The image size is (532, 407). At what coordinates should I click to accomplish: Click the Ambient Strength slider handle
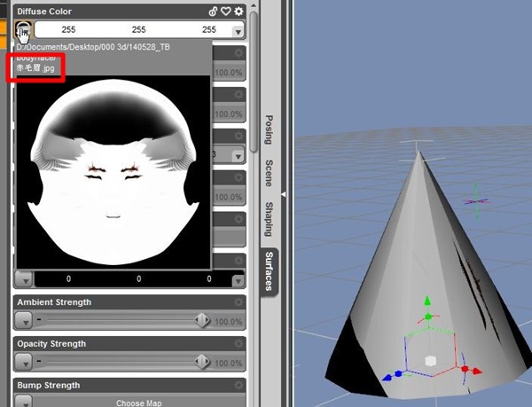202,320
